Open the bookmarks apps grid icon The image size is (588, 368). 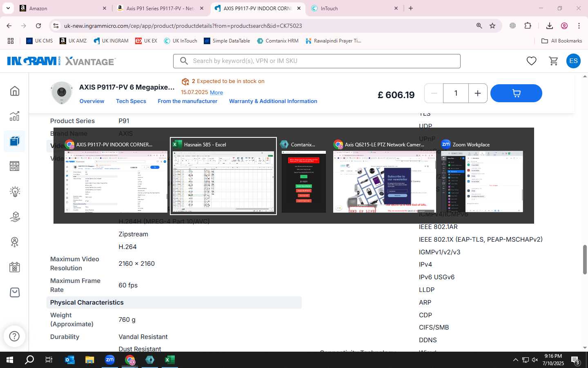11,41
